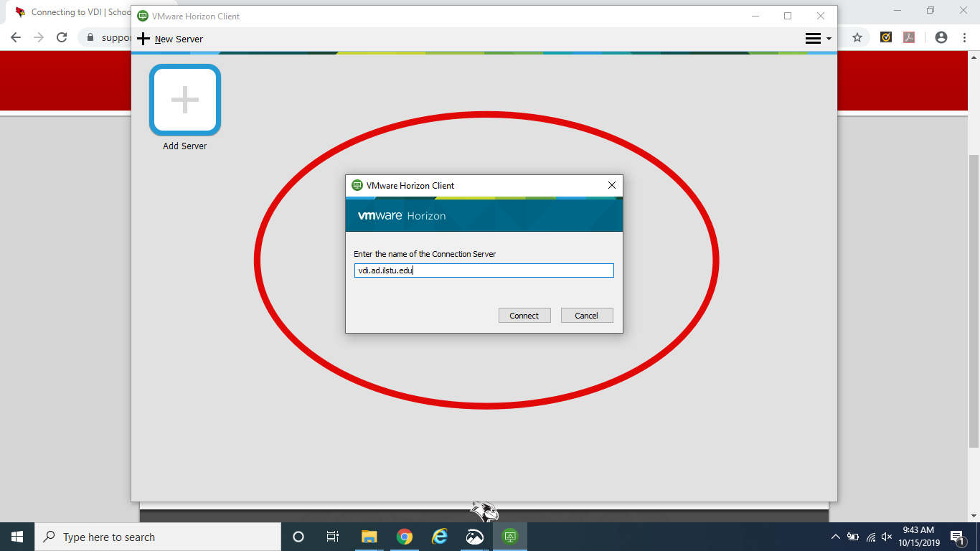Screen dimensions: 980x551
Task: Click the muted volume icon
Action: pyautogui.click(x=887, y=537)
